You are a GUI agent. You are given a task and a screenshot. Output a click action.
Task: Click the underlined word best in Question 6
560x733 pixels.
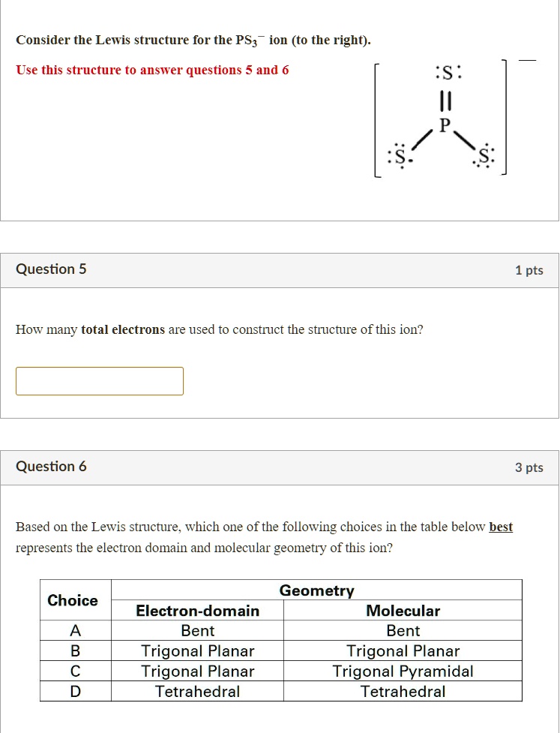(x=500, y=526)
